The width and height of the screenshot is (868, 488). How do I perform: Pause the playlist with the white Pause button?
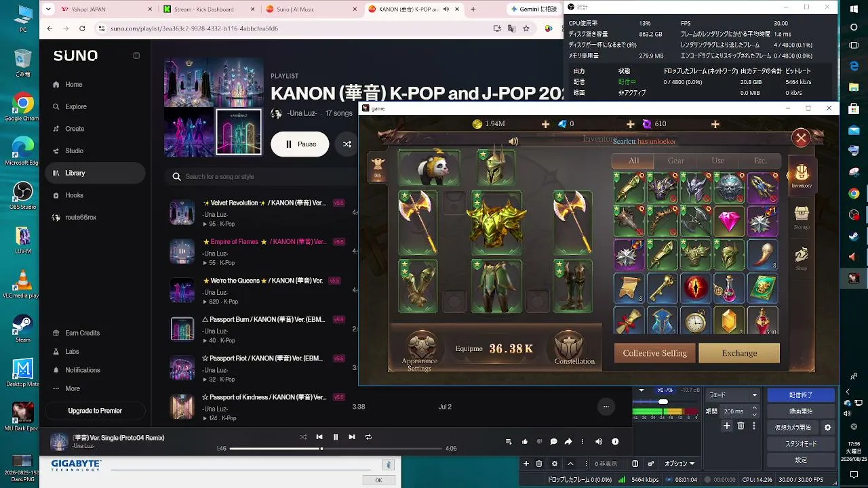(300, 144)
